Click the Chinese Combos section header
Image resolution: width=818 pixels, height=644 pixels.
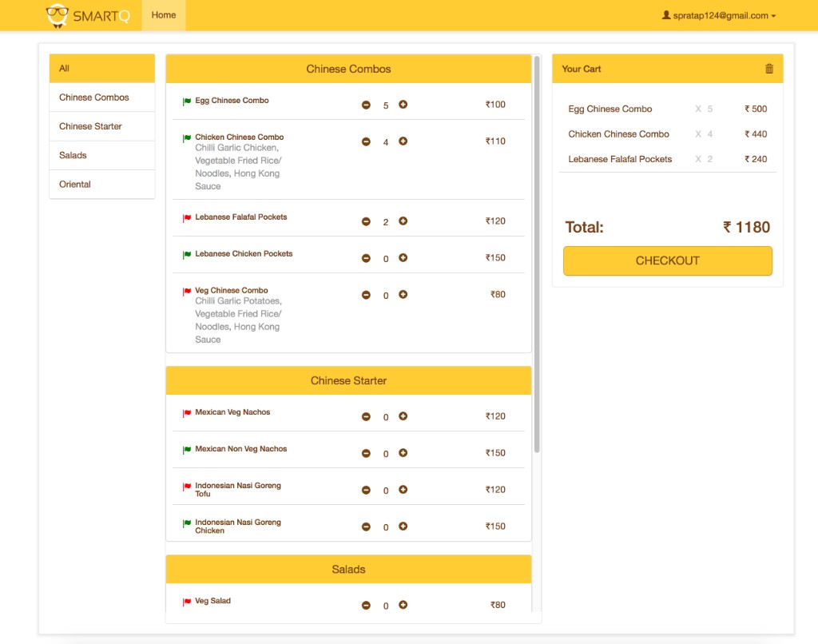(348, 69)
